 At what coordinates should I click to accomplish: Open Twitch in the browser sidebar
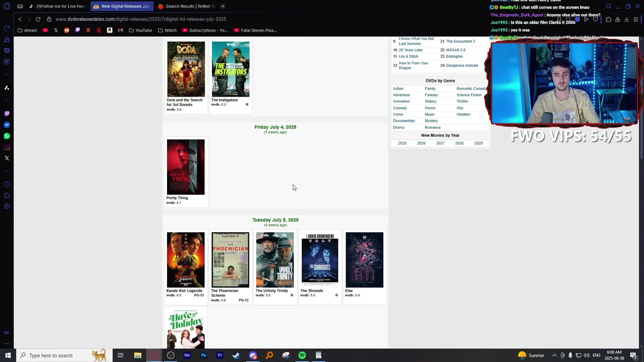coord(7,114)
